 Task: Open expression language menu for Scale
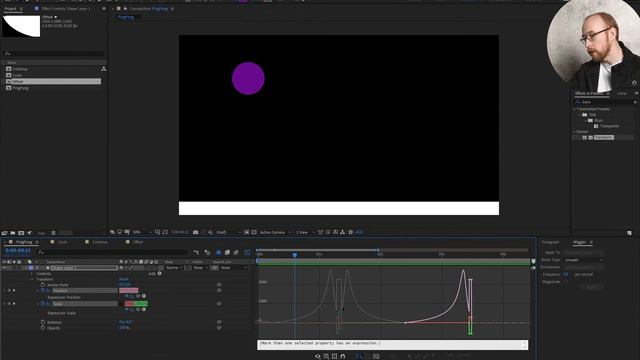pos(144,309)
